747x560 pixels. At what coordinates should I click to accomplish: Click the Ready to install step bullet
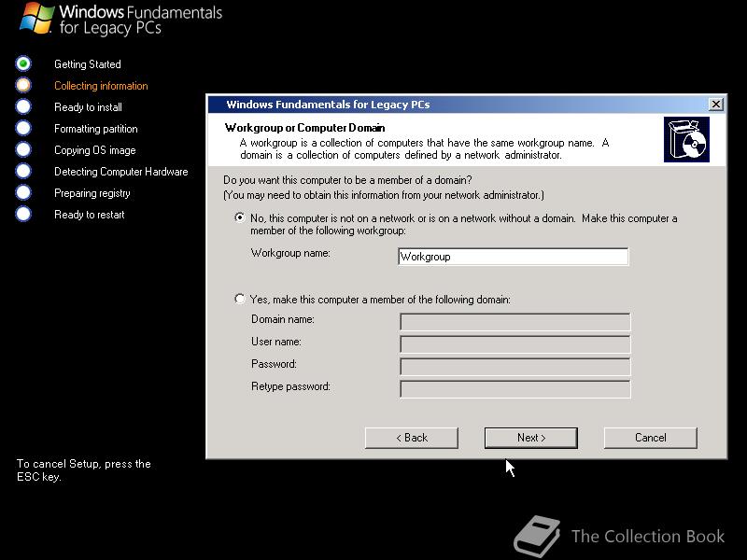pos(23,106)
